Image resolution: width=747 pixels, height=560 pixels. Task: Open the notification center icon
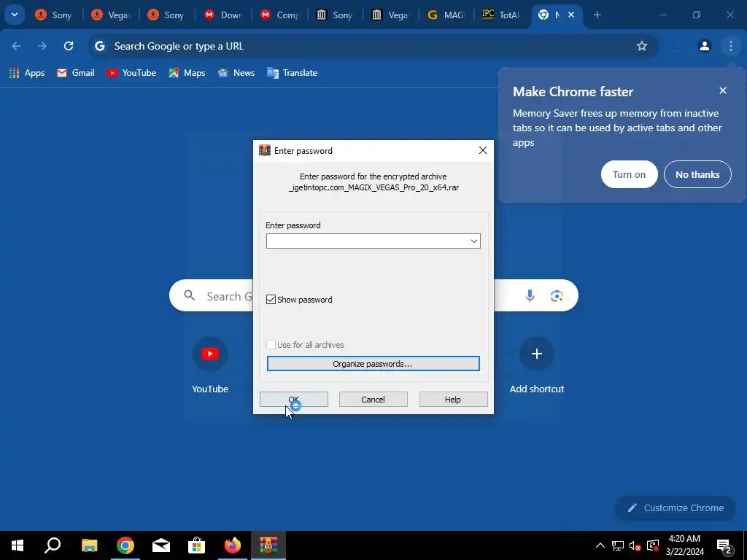pyautogui.click(x=724, y=545)
